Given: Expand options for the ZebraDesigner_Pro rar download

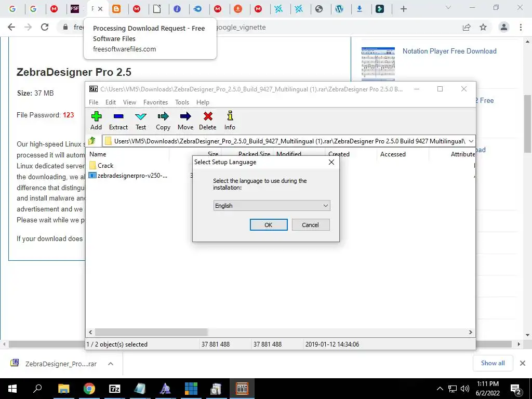Looking at the screenshot, I should pos(111,364).
